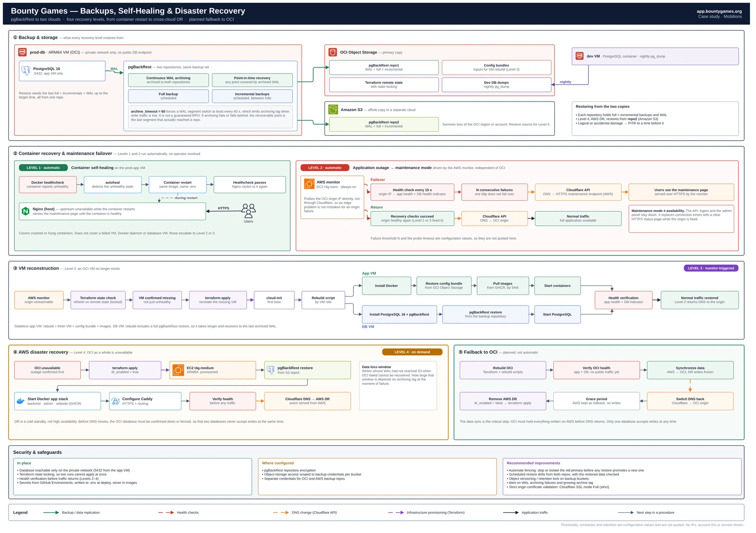Viewport: 756px width, 533px height.
Task: Click the Switch DNS back box
Action: (x=690, y=401)
